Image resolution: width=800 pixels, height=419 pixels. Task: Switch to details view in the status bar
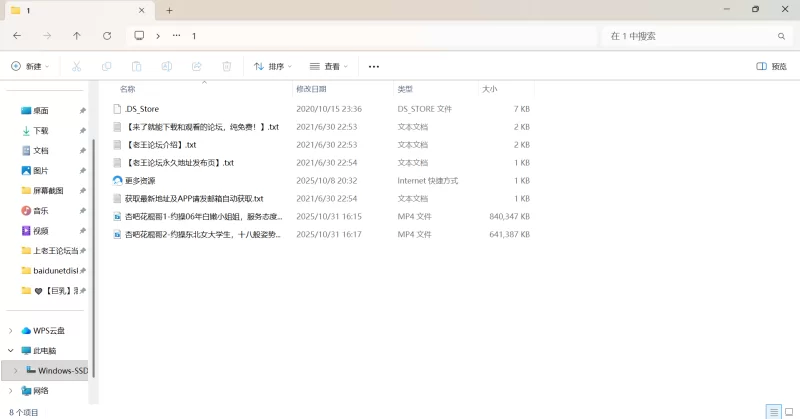774,412
